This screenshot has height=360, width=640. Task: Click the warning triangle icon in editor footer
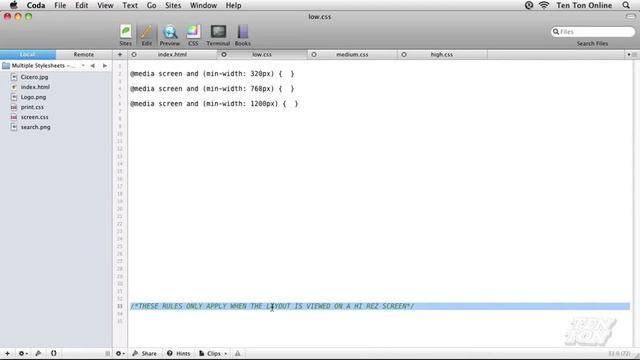coord(238,353)
